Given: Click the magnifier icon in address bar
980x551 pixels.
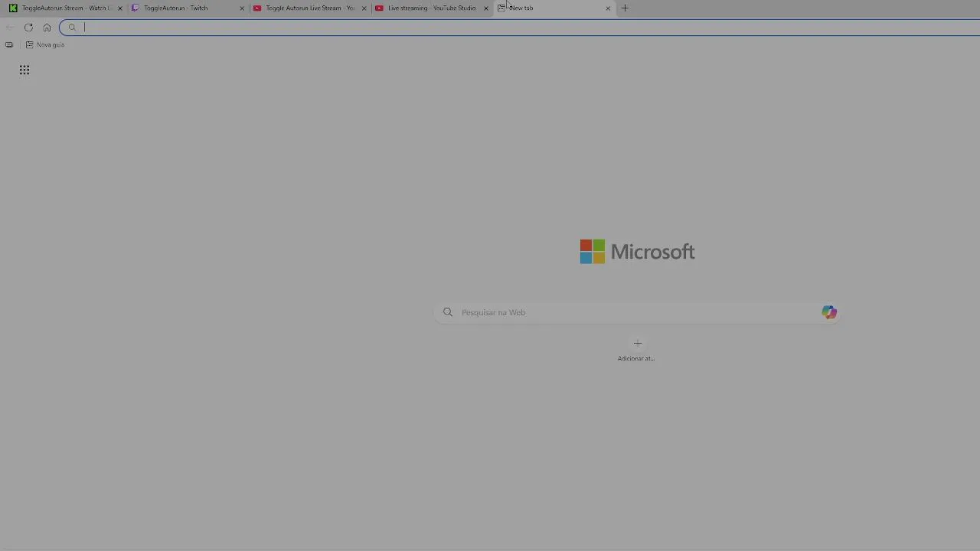Looking at the screenshot, I should click(x=72, y=28).
